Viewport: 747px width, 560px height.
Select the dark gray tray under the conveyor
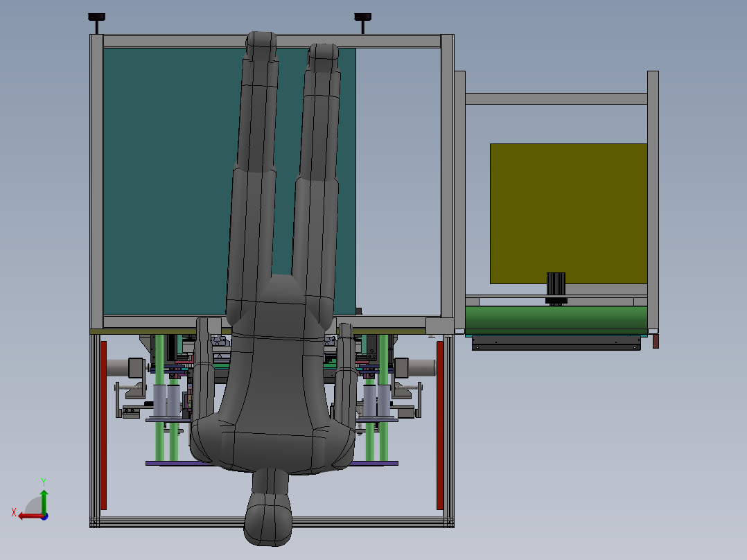[556, 343]
